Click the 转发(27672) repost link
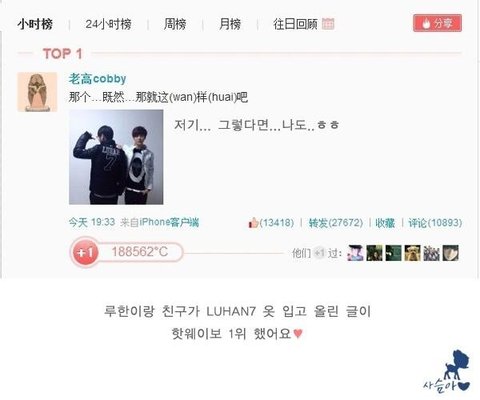 tap(336, 223)
